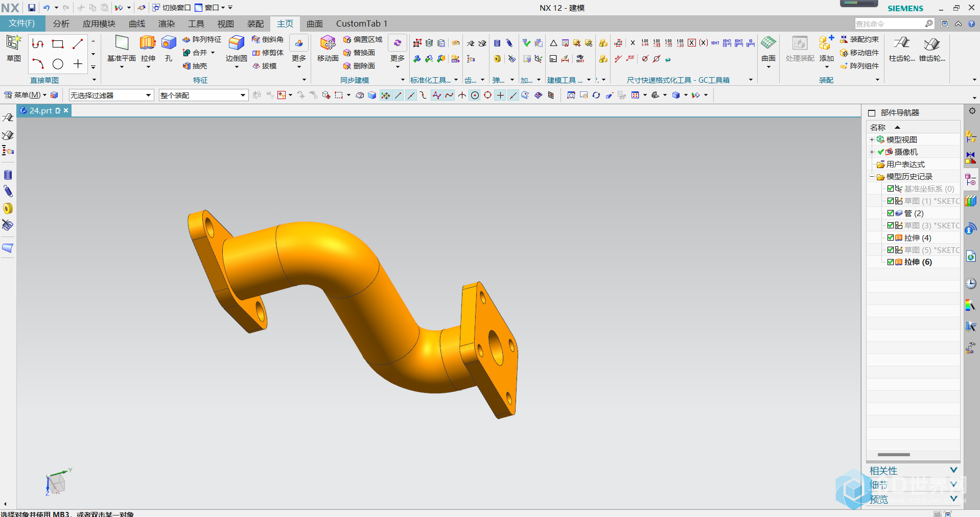Viewport: 980px width, 517px height.
Task: Open the Sketch (草图) tool
Action: pos(13,49)
